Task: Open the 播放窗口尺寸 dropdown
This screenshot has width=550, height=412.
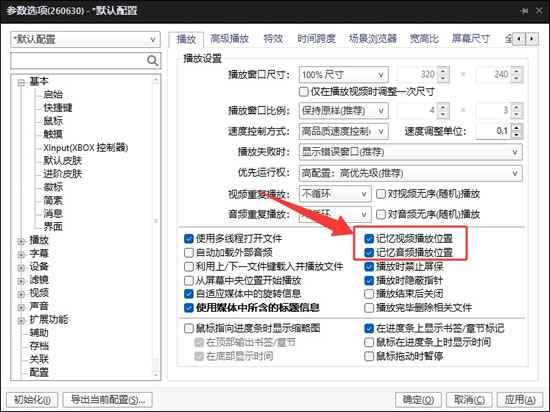Action: 343,75
